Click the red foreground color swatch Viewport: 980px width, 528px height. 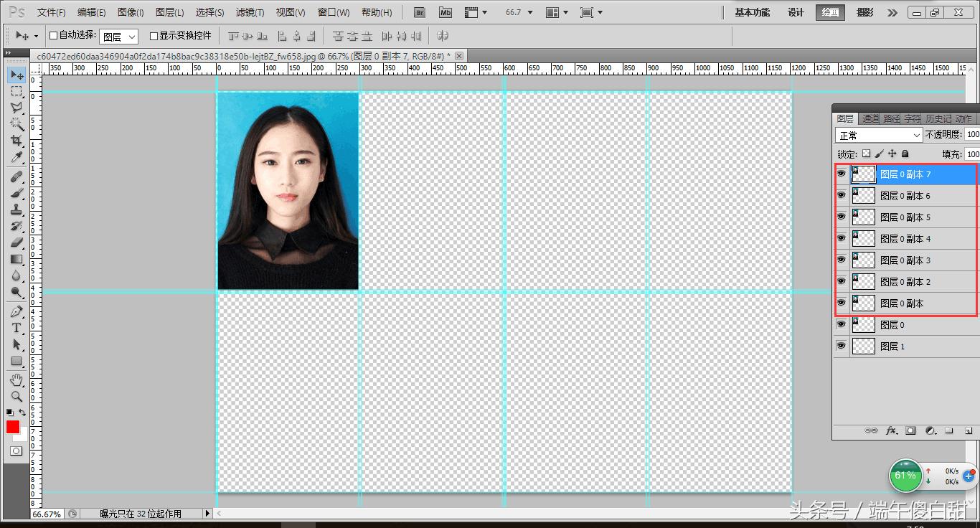coord(13,427)
